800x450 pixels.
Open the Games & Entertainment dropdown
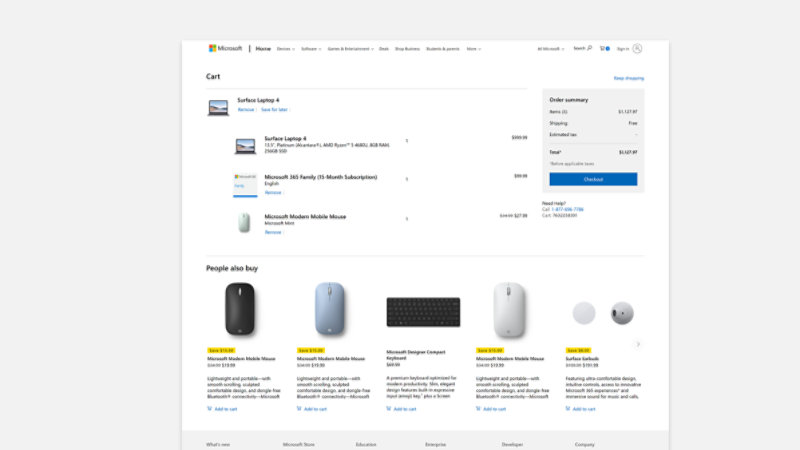350,48
